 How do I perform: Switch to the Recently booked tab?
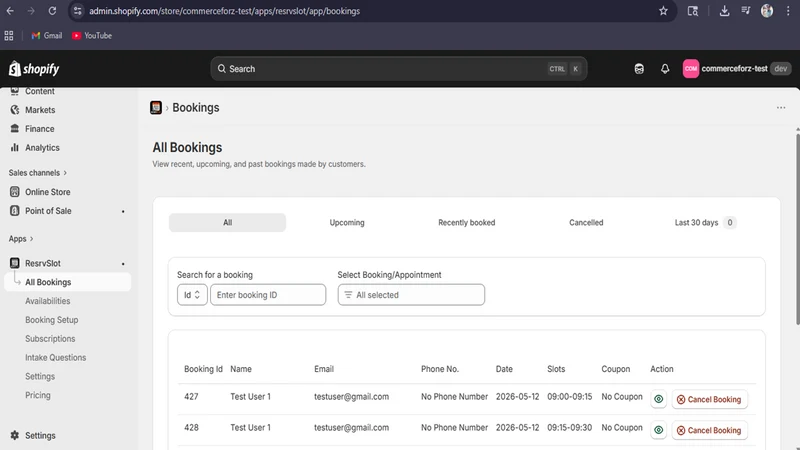pyautogui.click(x=466, y=223)
